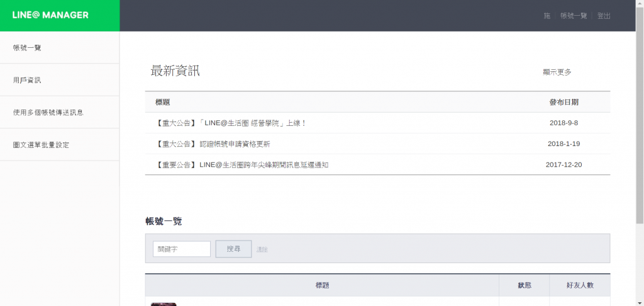Click the 好友人數 column header
The image size is (644, 306).
(579, 285)
